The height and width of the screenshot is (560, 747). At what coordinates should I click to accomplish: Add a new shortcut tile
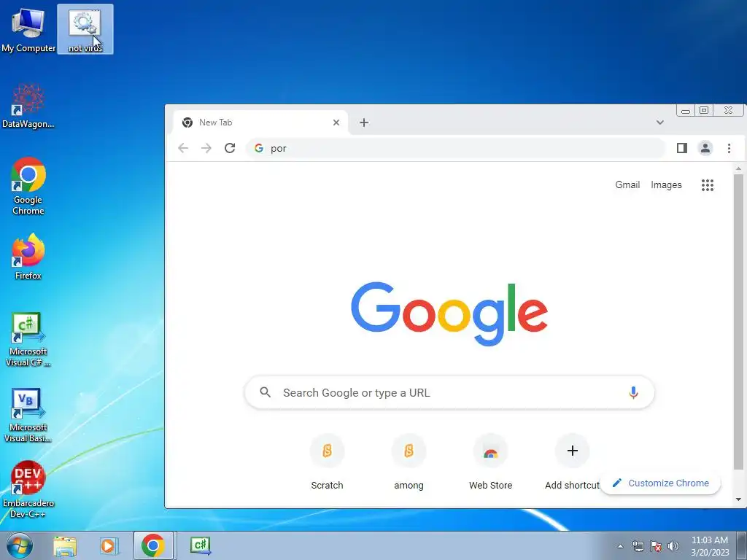point(572,462)
